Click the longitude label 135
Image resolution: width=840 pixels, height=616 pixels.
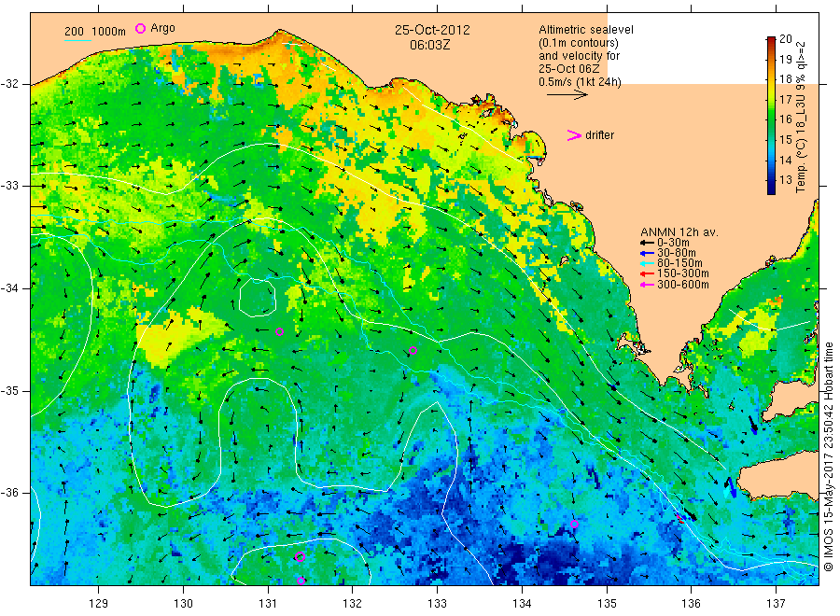(607, 603)
